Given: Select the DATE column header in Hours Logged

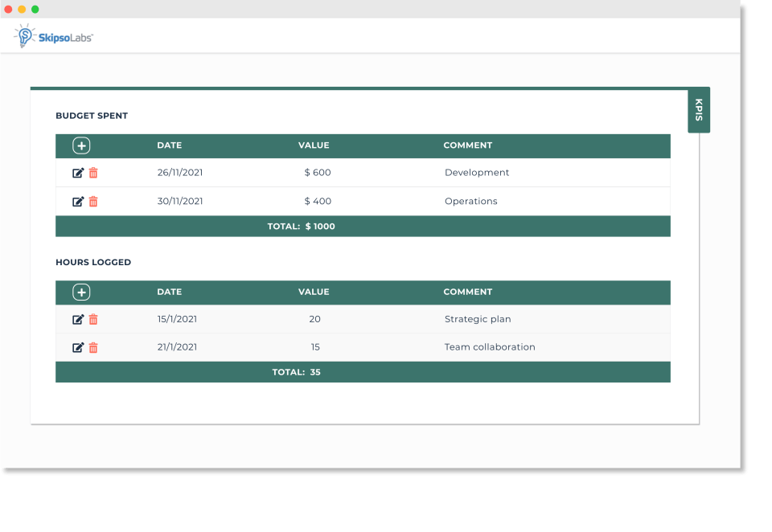Looking at the screenshot, I should (170, 292).
